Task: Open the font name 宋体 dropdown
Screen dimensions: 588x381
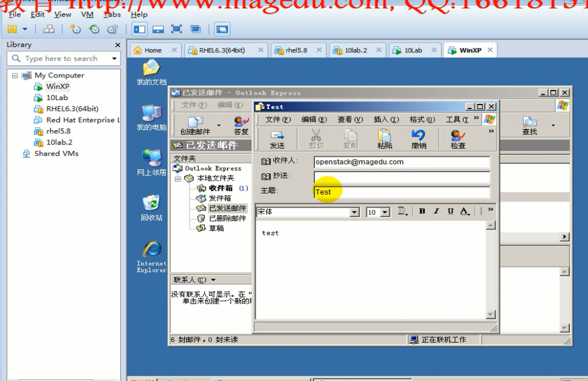Action: (x=355, y=212)
